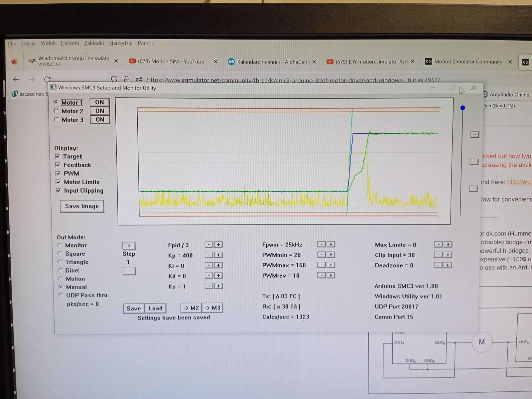The width and height of the screenshot is (532, 399).
Task: Click the blue manual position slider handle
Action: (x=463, y=108)
